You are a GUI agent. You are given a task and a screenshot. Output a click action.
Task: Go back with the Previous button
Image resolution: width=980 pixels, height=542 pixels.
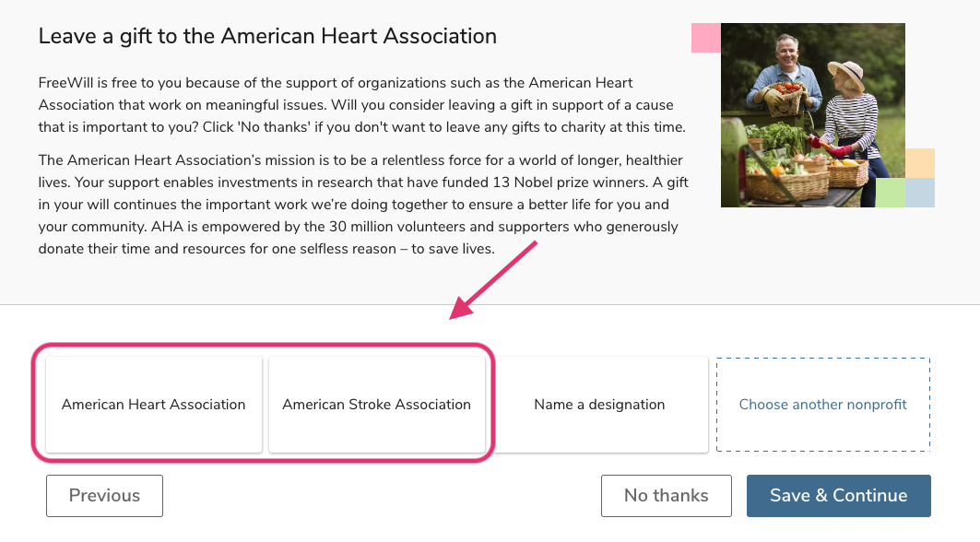[104, 496]
